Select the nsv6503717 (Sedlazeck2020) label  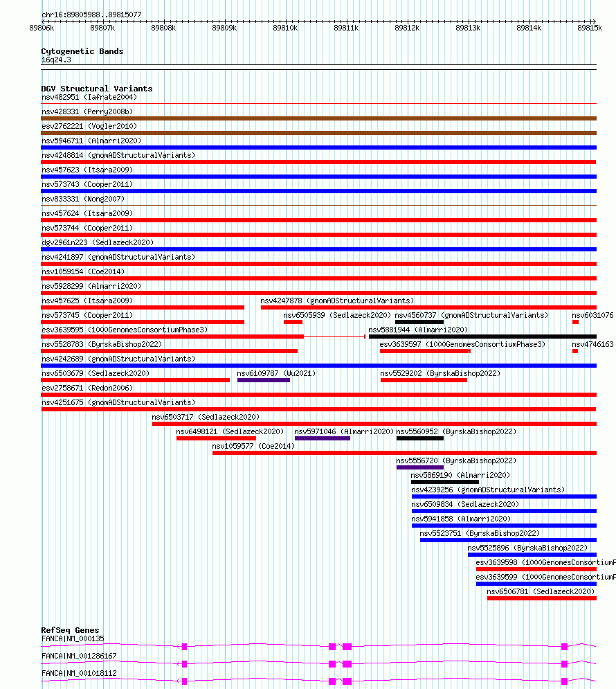click(206, 416)
